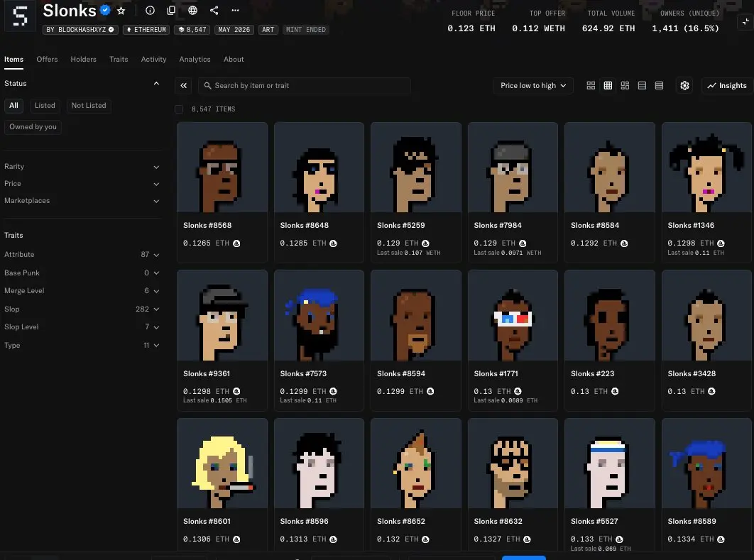754x560 pixels.
Task: Expand the Type trait filter
Action: [x=82, y=345]
